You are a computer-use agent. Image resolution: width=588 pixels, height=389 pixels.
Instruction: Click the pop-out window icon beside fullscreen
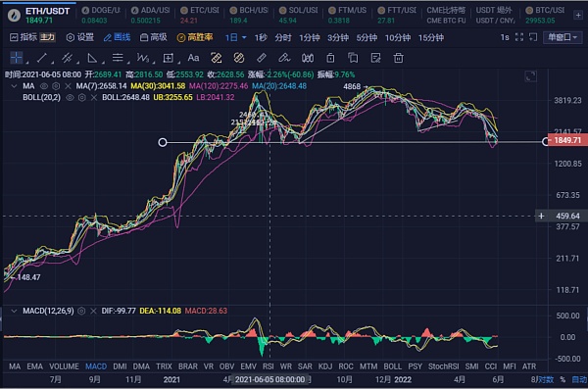coord(533,37)
